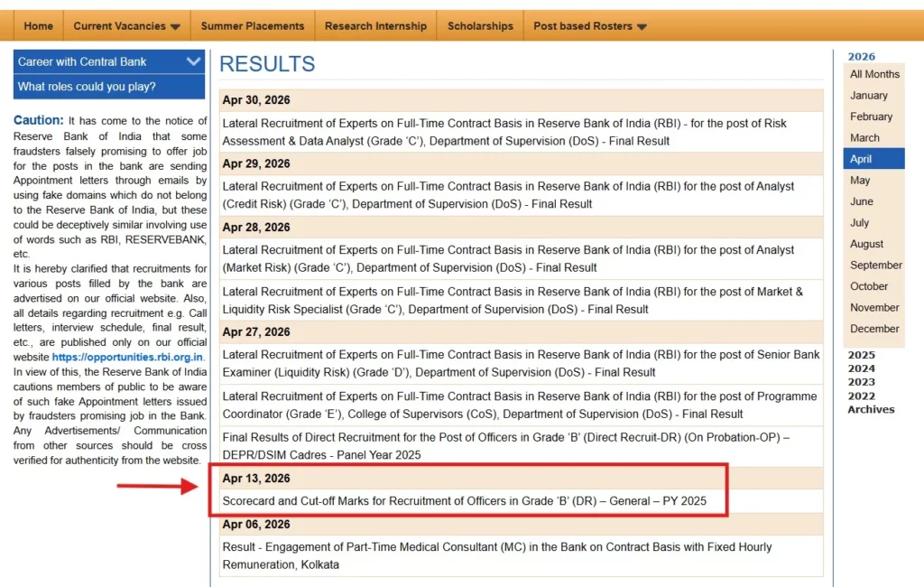Click the Apr 06, 2026 date header
924x587 pixels.
(x=255, y=525)
